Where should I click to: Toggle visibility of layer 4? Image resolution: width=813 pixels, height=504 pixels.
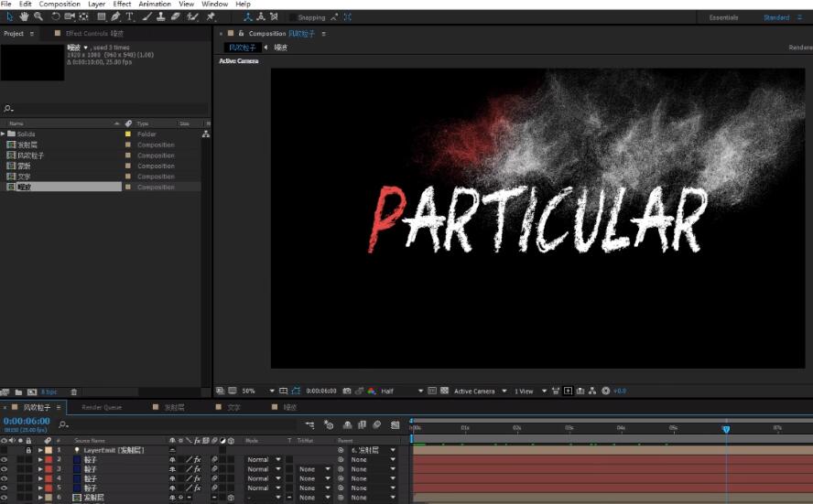coord(5,478)
